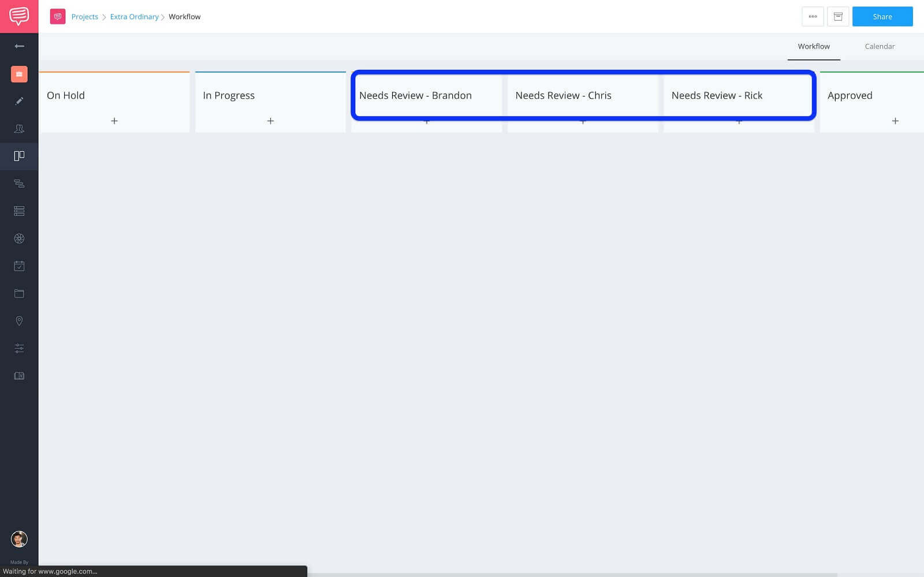Click Needs Review - Rick column title
The width and height of the screenshot is (924, 577).
click(717, 95)
